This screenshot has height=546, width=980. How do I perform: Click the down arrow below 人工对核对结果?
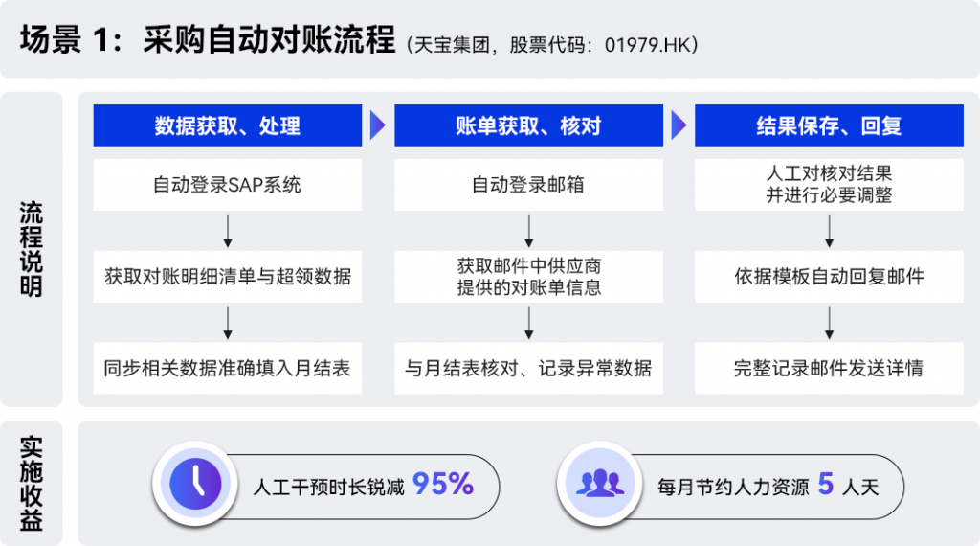coord(829,231)
